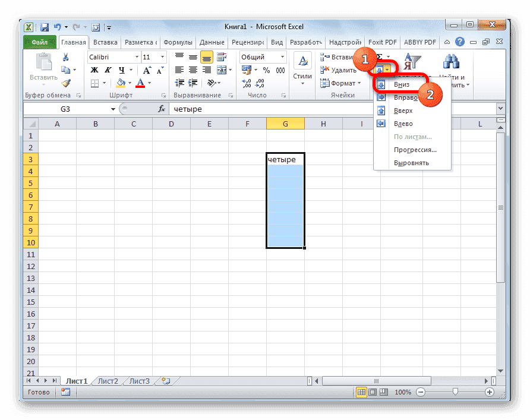Open the number format combo showing Общий
The height and width of the screenshot is (420, 530).
[263, 57]
